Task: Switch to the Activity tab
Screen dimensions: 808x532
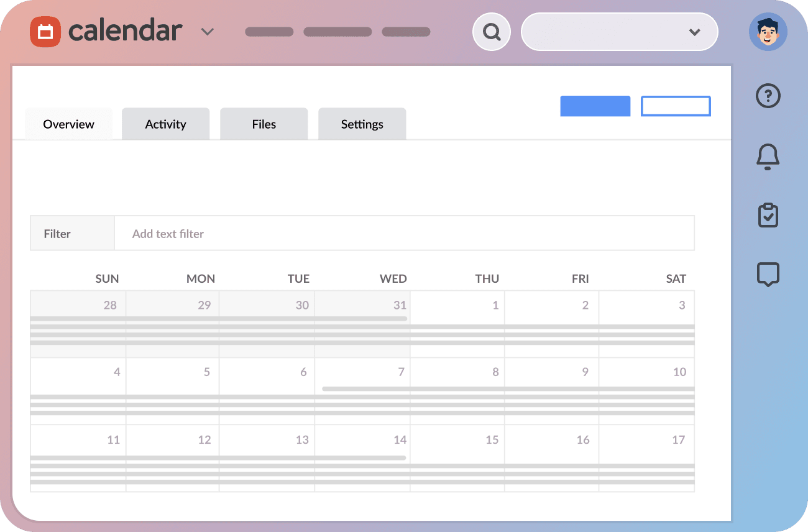Action: pyautogui.click(x=165, y=124)
